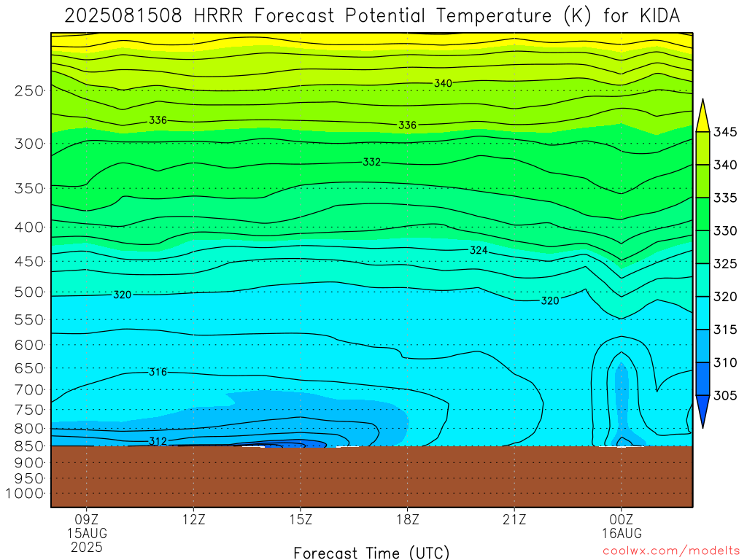The height and width of the screenshot is (560, 747).
Task: Select the 21Z time axis label
Action: pyautogui.click(x=514, y=519)
